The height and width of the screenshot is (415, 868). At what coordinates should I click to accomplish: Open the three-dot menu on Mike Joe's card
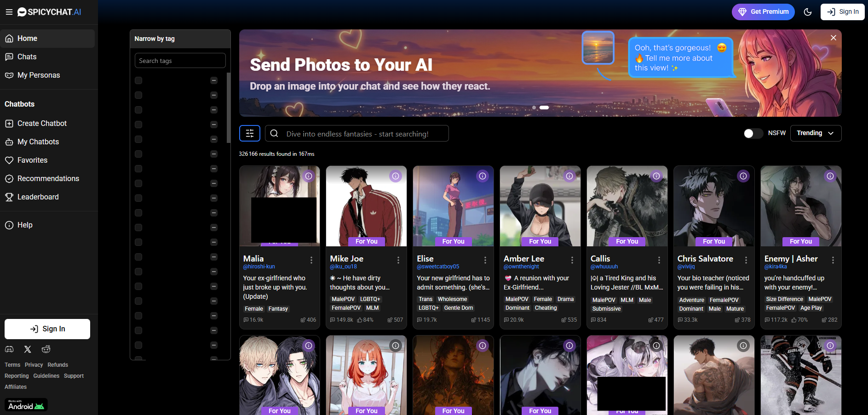398,260
